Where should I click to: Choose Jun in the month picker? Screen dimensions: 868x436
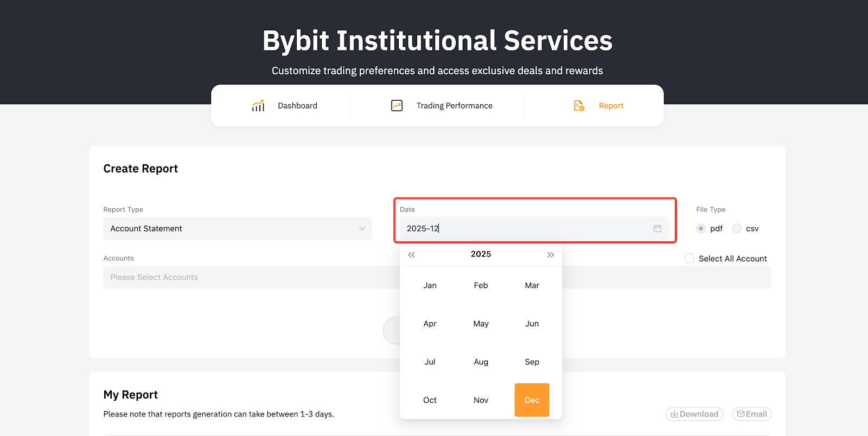532,324
